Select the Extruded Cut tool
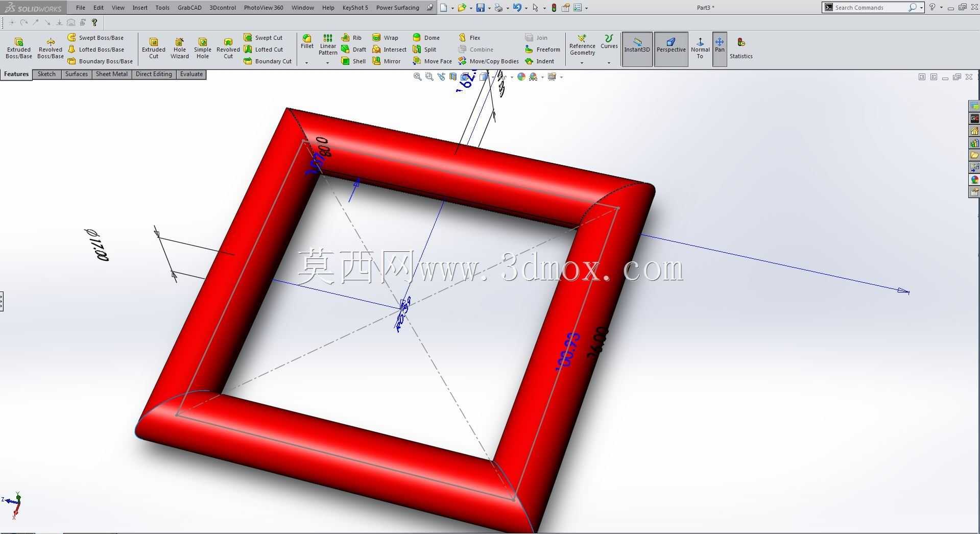980x534 pixels. tap(154, 48)
